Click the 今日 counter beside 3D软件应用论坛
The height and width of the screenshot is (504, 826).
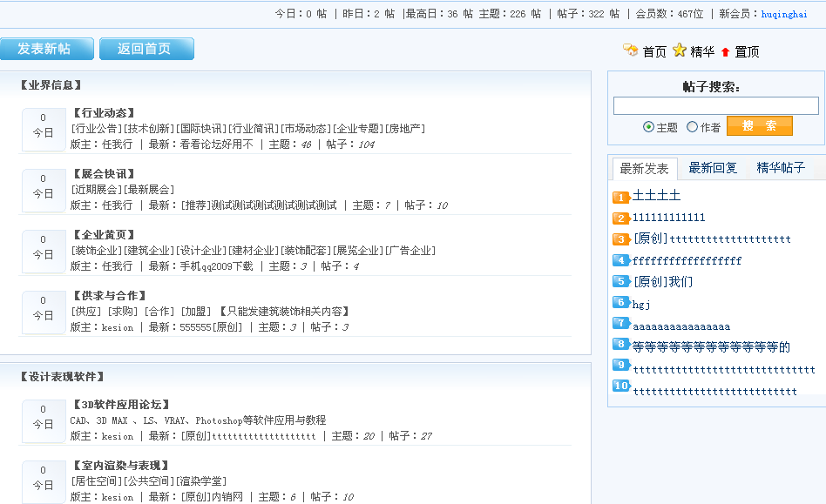[x=43, y=420]
